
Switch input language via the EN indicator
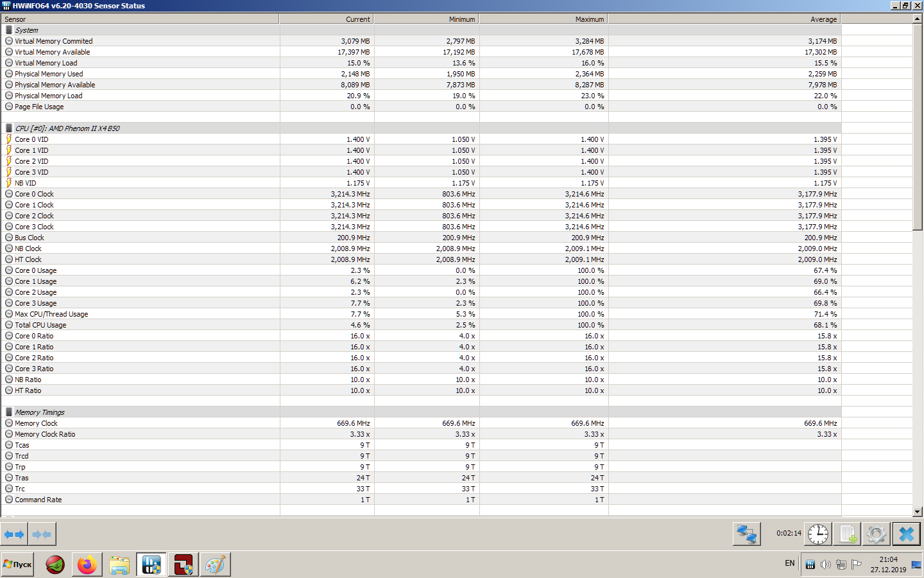point(789,563)
